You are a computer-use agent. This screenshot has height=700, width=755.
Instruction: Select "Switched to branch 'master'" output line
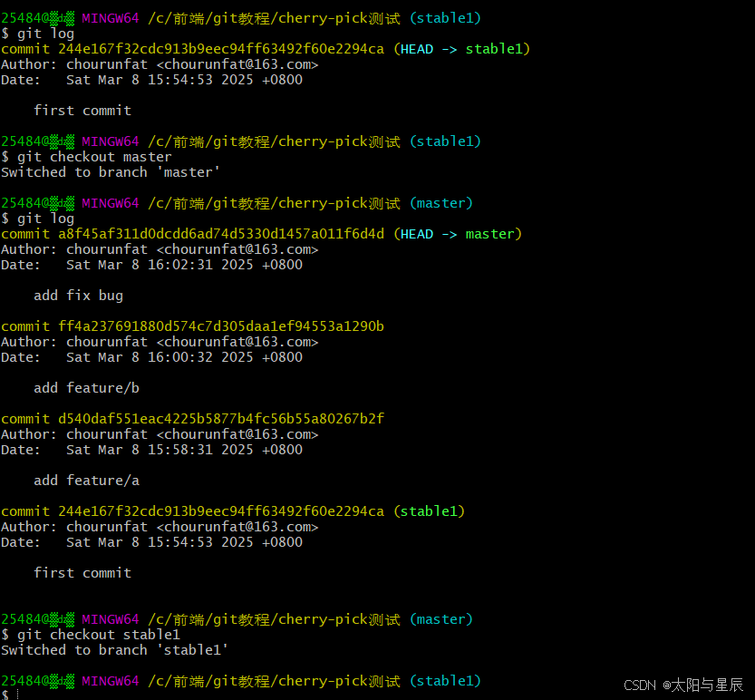[111, 172]
